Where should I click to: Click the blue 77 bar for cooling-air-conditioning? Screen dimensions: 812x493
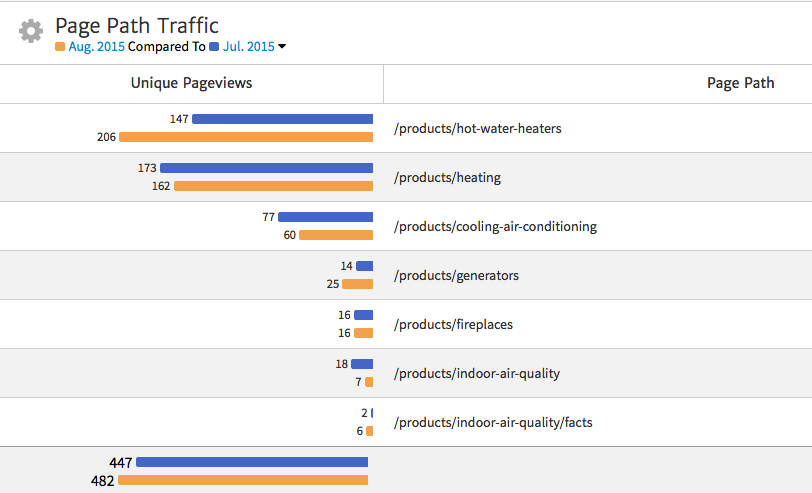(x=325, y=217)
